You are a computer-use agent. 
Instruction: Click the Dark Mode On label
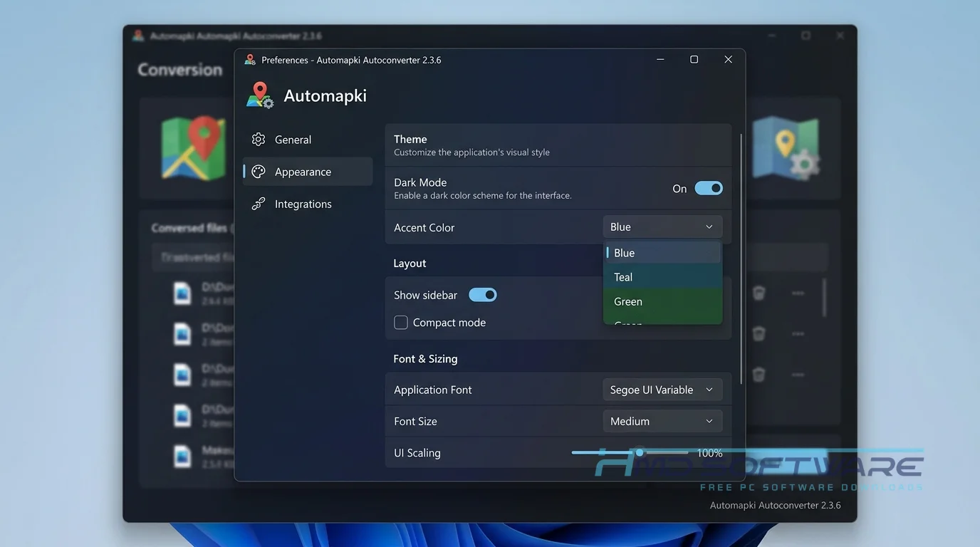tap(679, 189)
